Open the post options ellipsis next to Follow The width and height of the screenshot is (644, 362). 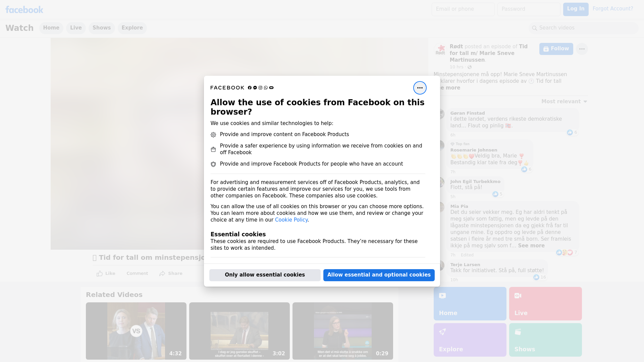tap(582, 49)
